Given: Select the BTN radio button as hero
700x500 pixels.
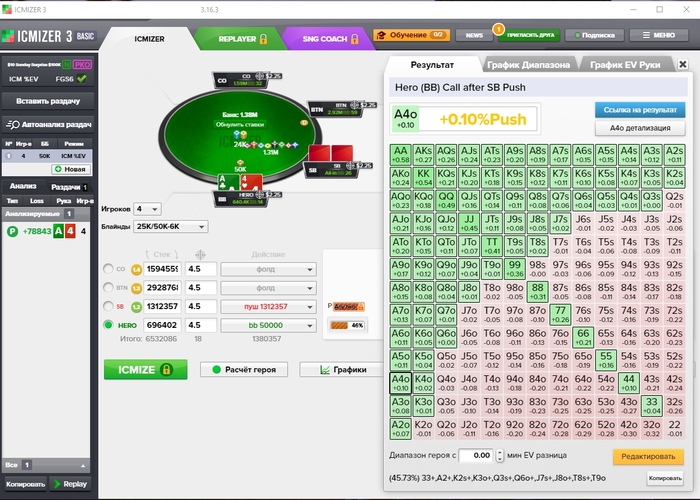Looking at the screenshot, I should click(108, 287).
